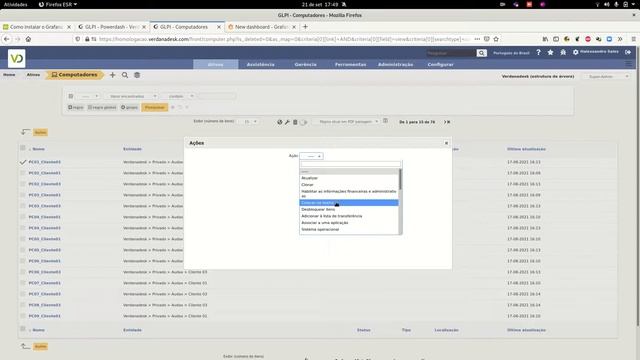Click the global search magnifier button

point(482,53)
